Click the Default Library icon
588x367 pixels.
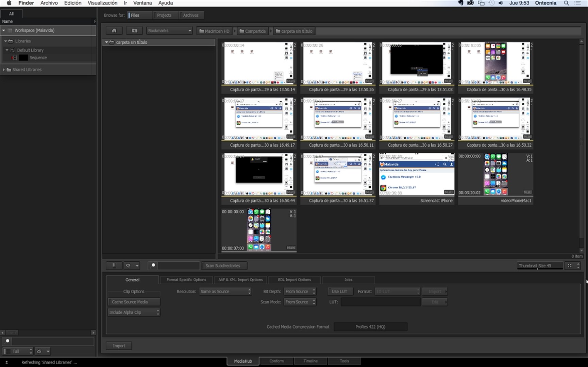click(13, 50)
